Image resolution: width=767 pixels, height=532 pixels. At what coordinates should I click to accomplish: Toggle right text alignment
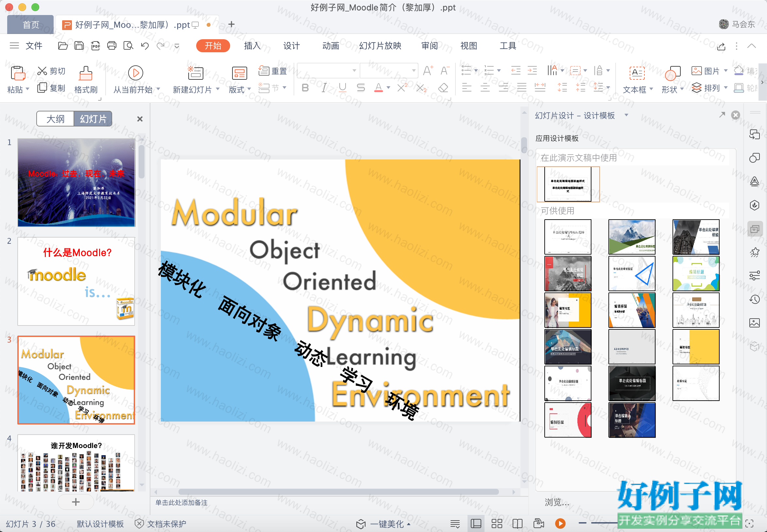coord(503,88)
